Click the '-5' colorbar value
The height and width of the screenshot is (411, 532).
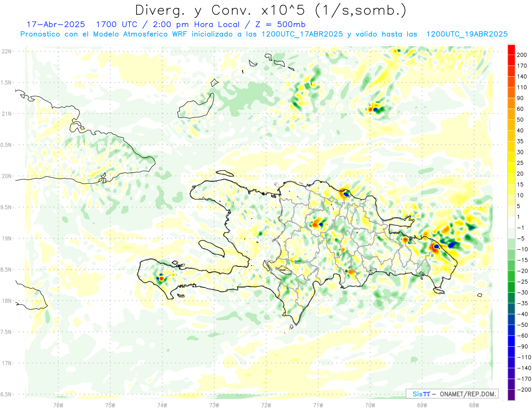[x=522, y=239]
